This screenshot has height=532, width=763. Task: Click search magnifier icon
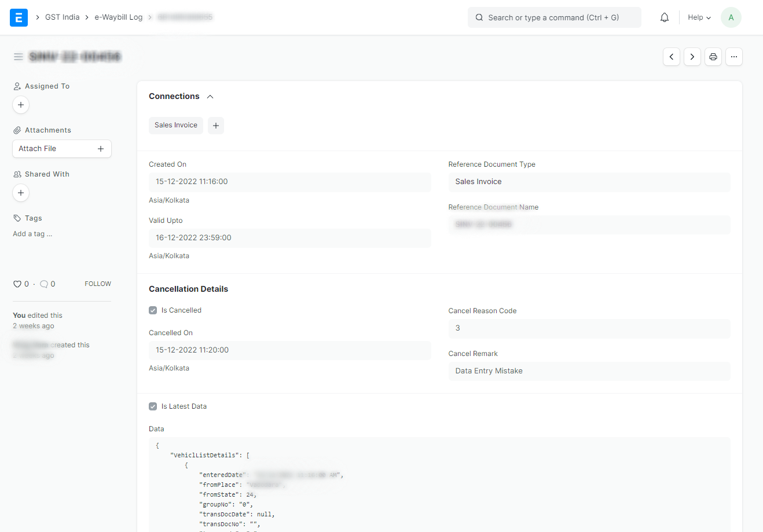pos(479,17)
